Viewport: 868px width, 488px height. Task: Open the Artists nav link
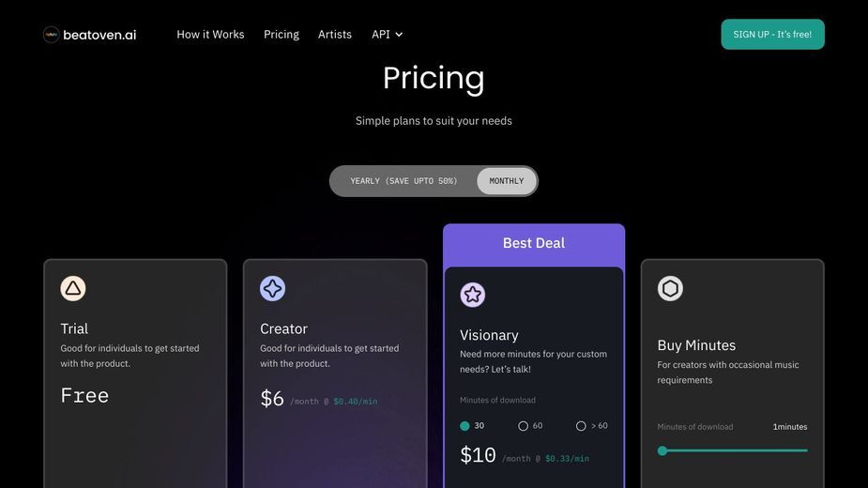click(335, 35)
